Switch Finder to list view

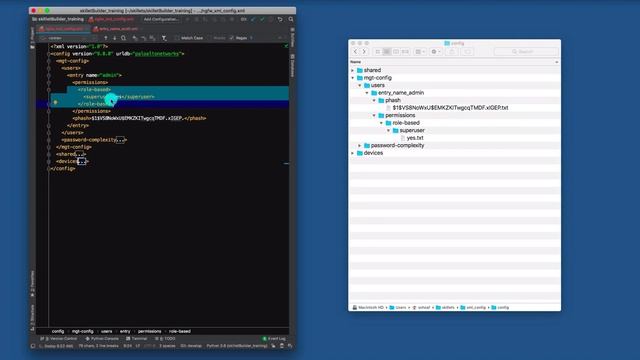tap(387, 51)
